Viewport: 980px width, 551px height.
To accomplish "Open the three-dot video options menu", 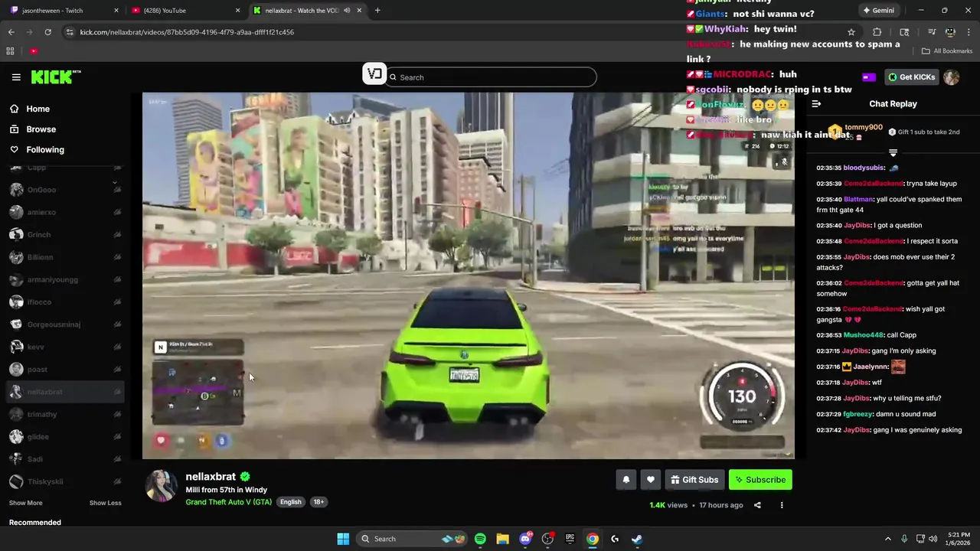I will pos(782,505).
